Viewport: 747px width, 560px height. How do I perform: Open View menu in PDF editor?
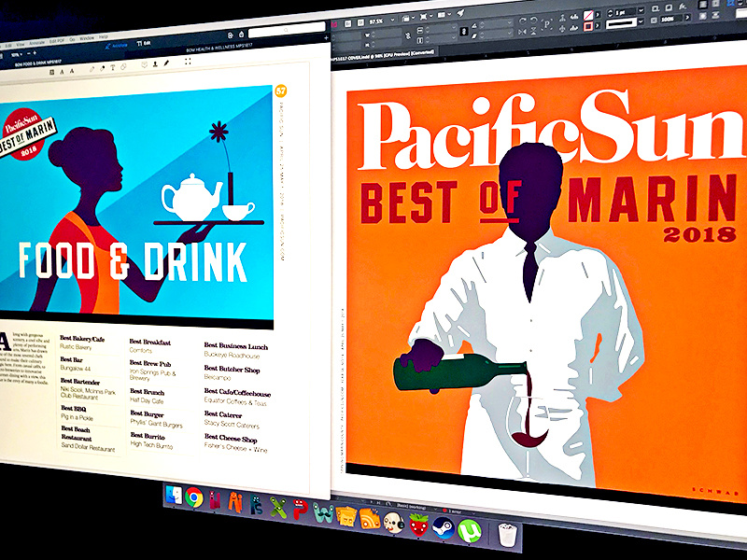pos(21,44)
